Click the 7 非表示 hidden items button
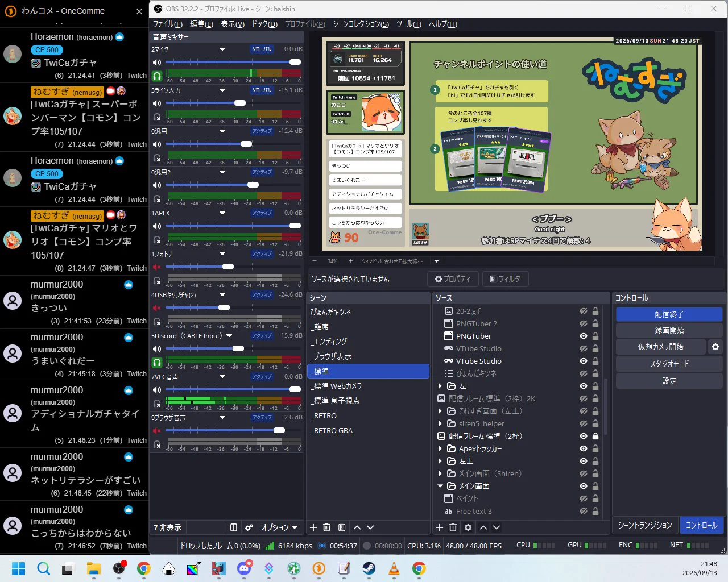The image size is (728, 582). 167,527
